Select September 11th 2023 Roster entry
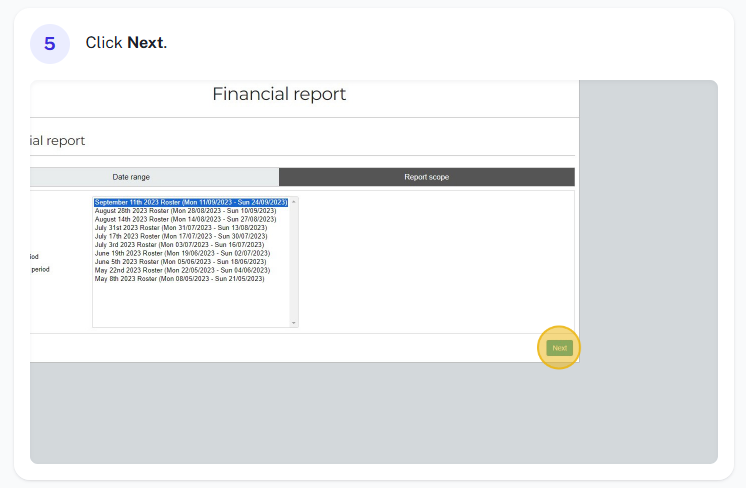This screenshot has height=488, width=746. (191, 202)
